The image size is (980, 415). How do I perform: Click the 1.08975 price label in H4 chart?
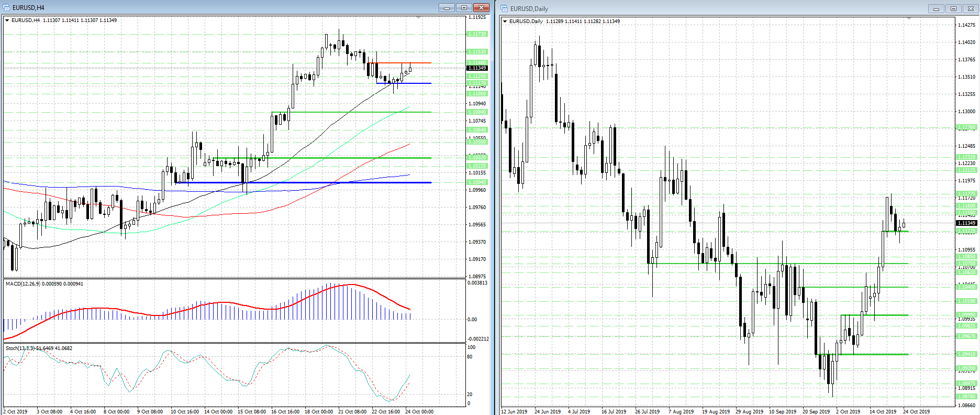coord(477,276)
